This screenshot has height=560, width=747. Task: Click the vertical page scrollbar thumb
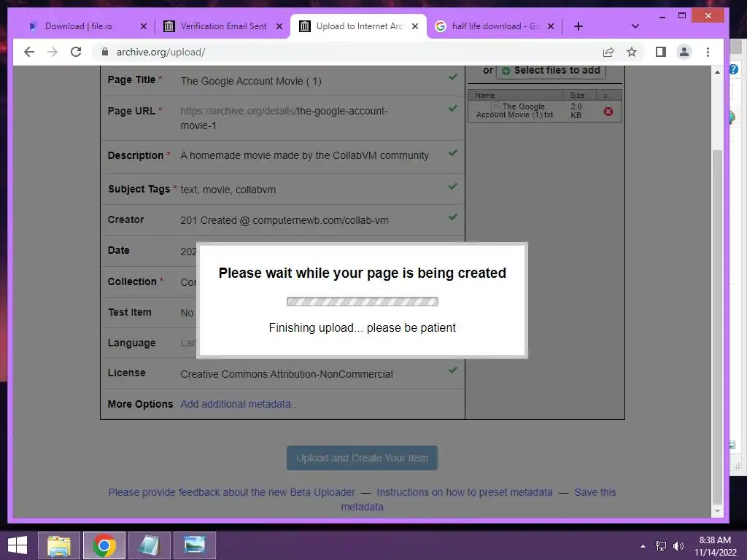(x=718, y=326)
